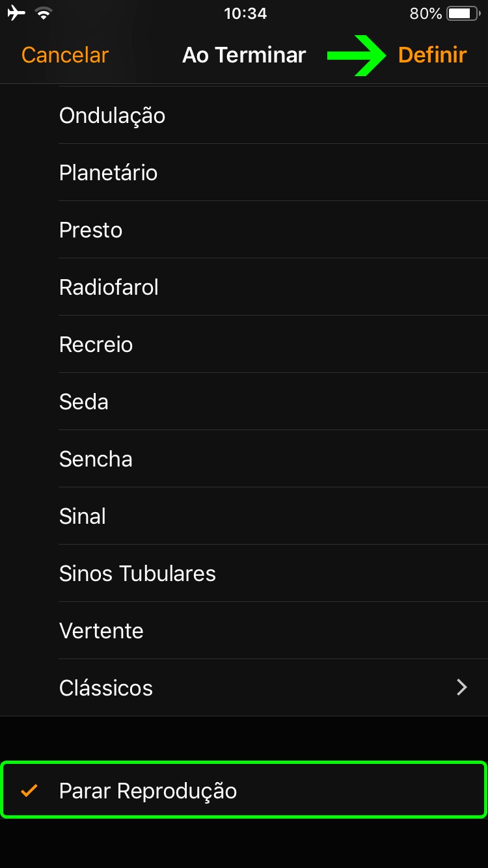Pick the Recreio ringtone

pos(96,345)
